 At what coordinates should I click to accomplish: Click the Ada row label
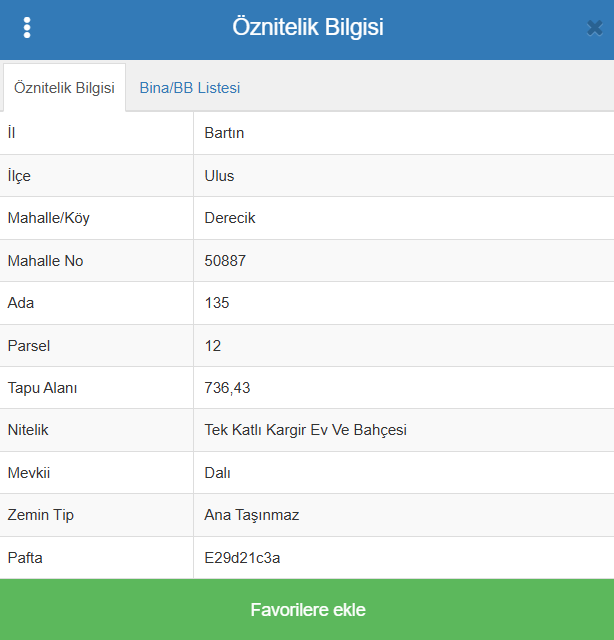point(21,303)
